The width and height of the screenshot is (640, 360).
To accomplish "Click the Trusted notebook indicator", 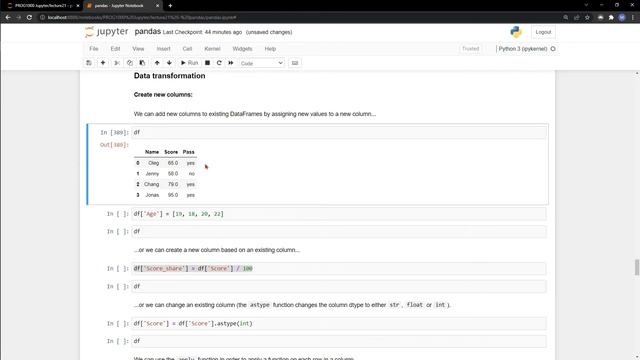I will coord(470,49).
